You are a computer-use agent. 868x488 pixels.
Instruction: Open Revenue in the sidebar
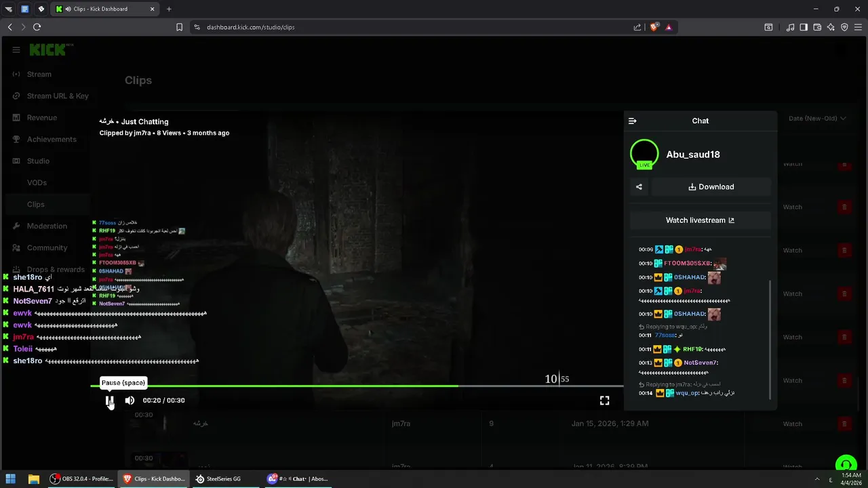[x=42, y=118]
